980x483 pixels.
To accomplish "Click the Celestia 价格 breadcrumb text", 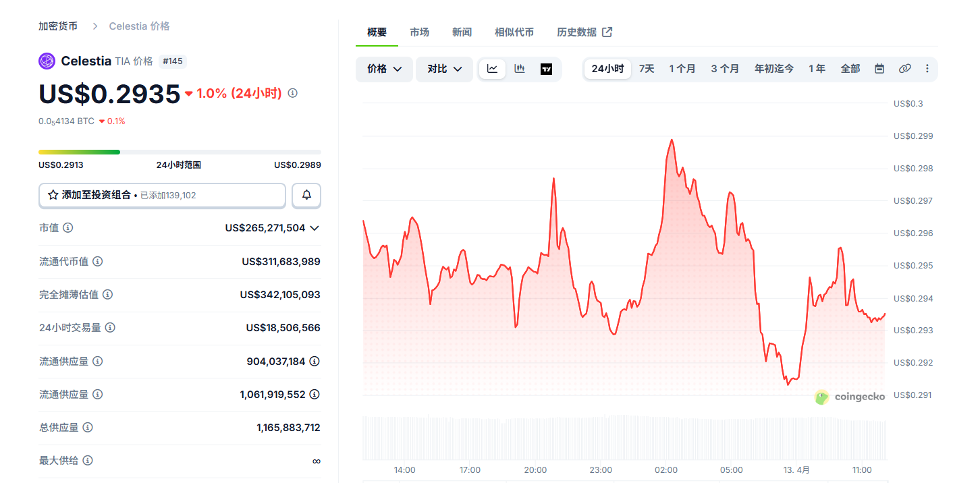I will coord(139,26).
